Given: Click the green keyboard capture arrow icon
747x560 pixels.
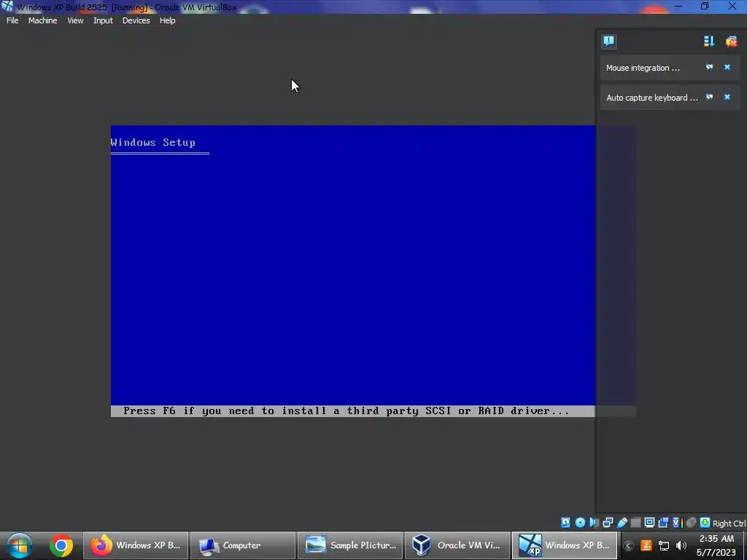Looking at the screenshot, I should coord(705,522).
